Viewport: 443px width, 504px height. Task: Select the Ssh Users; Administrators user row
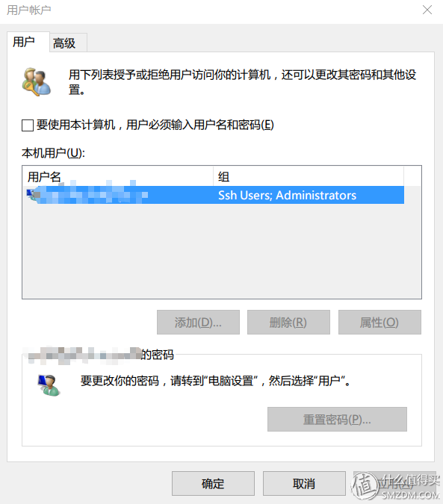click(214, 195)
